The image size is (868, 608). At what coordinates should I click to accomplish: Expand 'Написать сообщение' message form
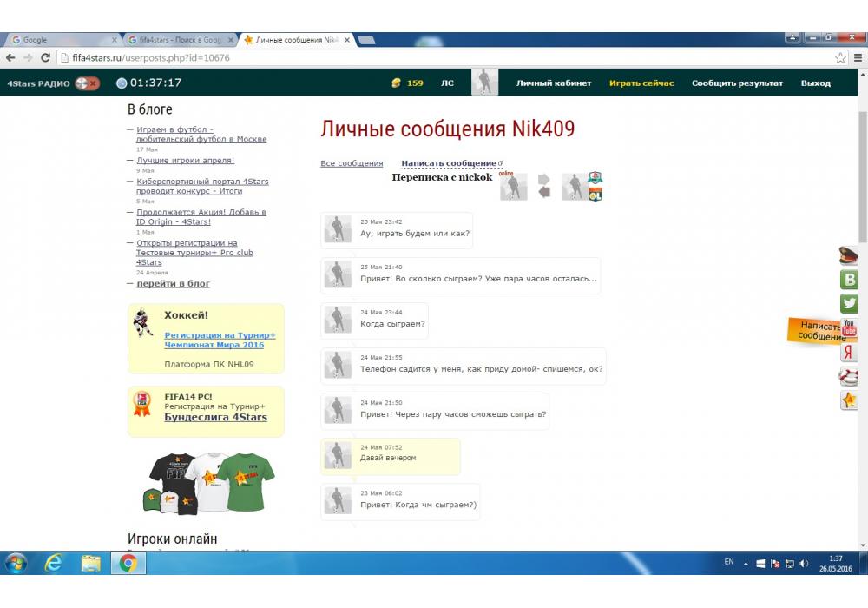448,163
